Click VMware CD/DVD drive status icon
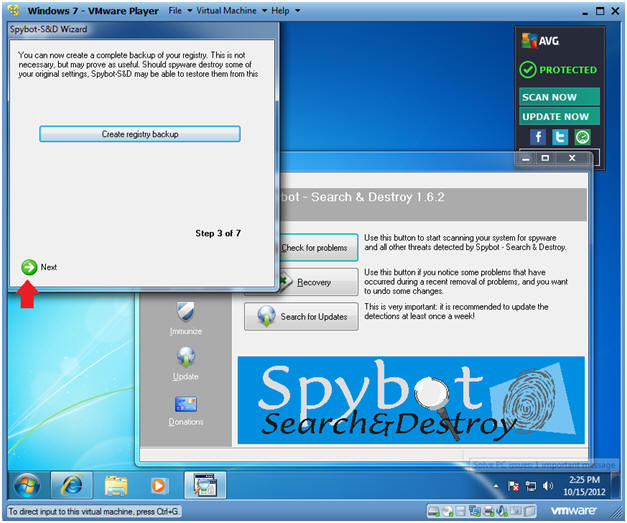Image resolution: width=627 pixels, height=523 pixels. click(x=447, y=511)
